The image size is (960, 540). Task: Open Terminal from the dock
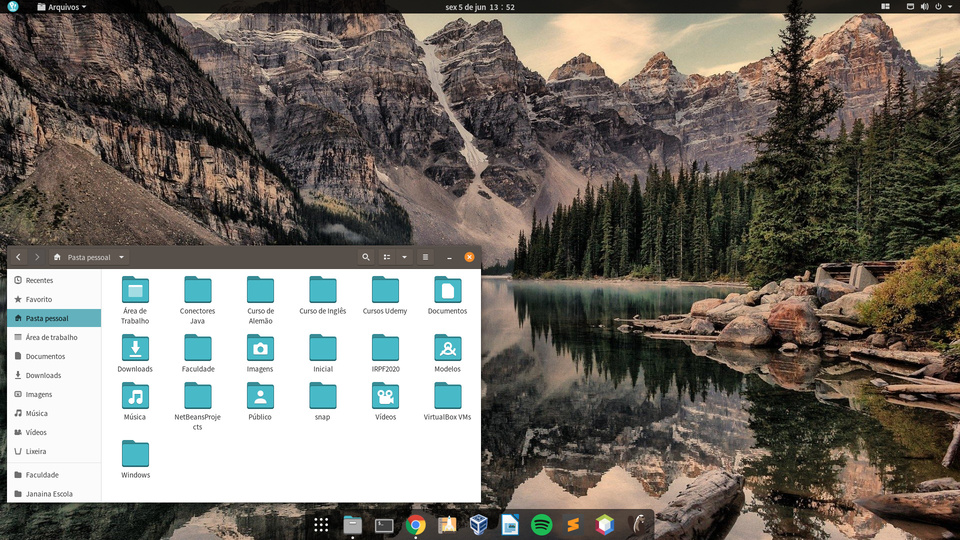pos(384,524)
